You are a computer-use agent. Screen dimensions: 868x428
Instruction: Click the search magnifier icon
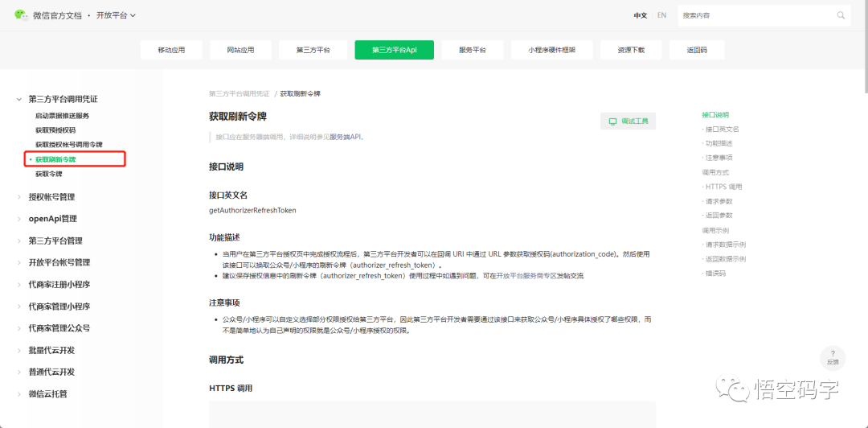(841, 15)
